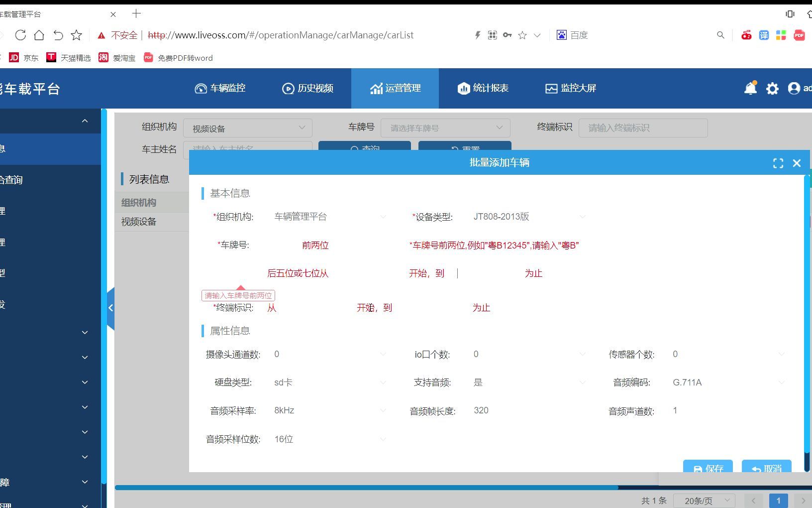Open the 免费PDF转word bookmark
This screenshot has height=508, width=812.
178,58
